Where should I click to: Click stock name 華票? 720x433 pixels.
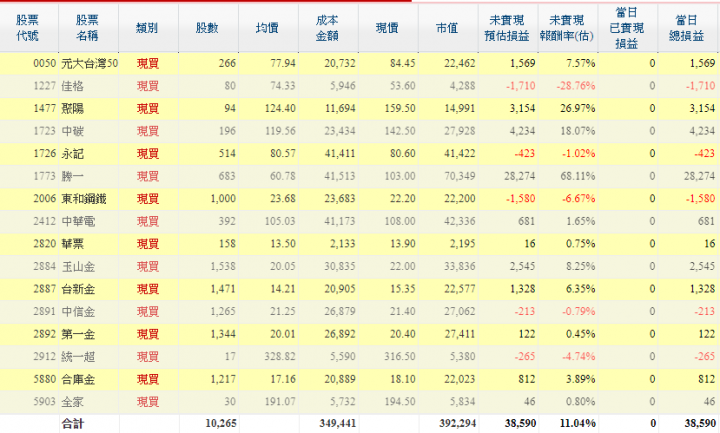coord(73,244)
